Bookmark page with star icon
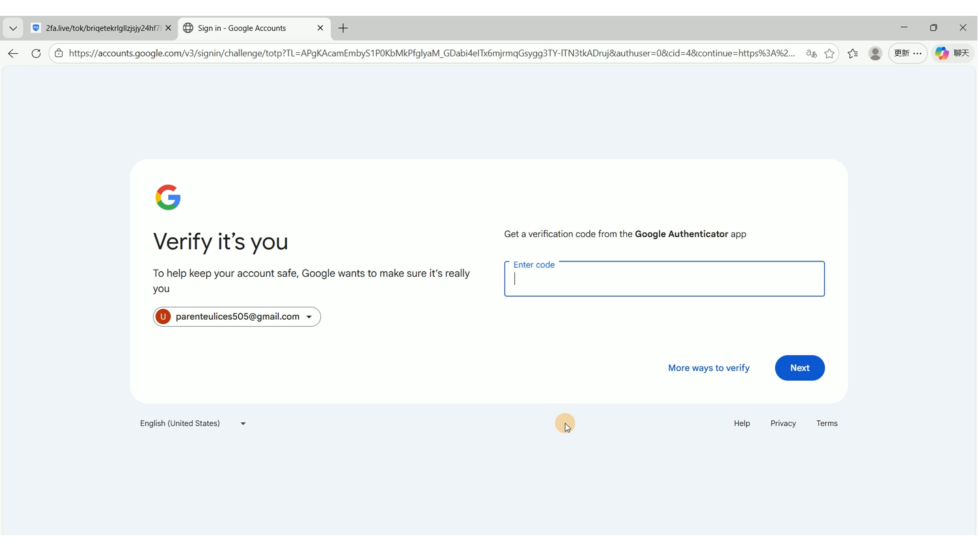This screenshot has width=980, height=551. [829, 53]
